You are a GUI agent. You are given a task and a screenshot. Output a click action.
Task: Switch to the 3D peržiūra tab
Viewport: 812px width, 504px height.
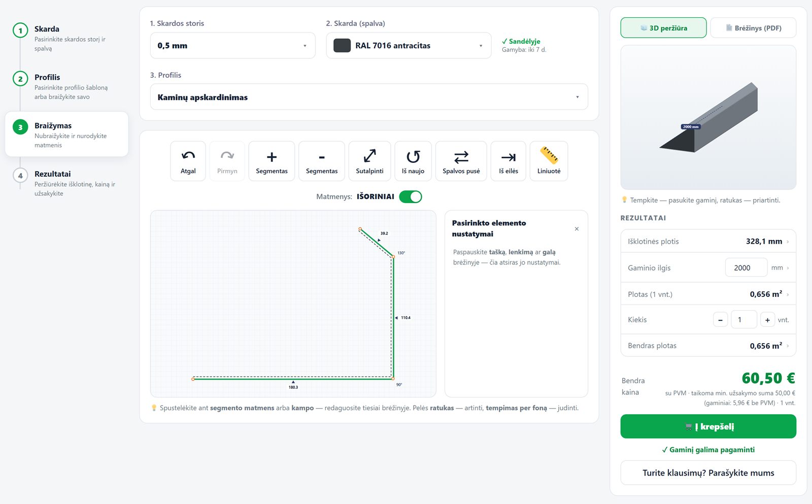(x=663, y=28)
